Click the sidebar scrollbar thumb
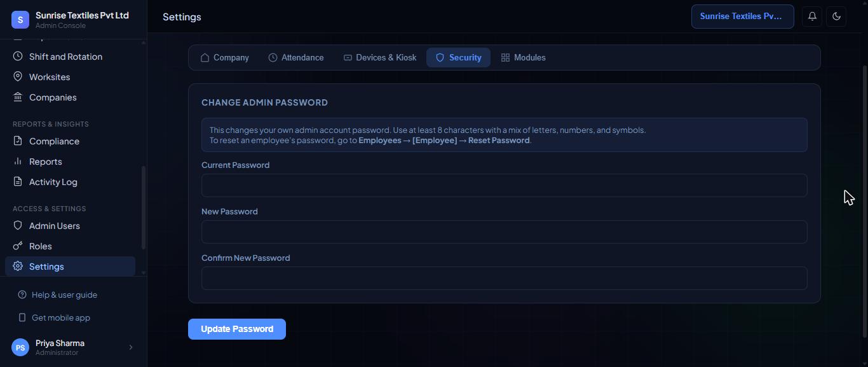Screen dimensions: 868x367 144,207
